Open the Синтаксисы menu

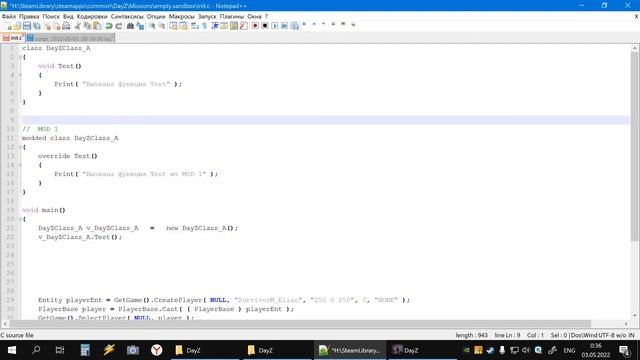(127, 16)
